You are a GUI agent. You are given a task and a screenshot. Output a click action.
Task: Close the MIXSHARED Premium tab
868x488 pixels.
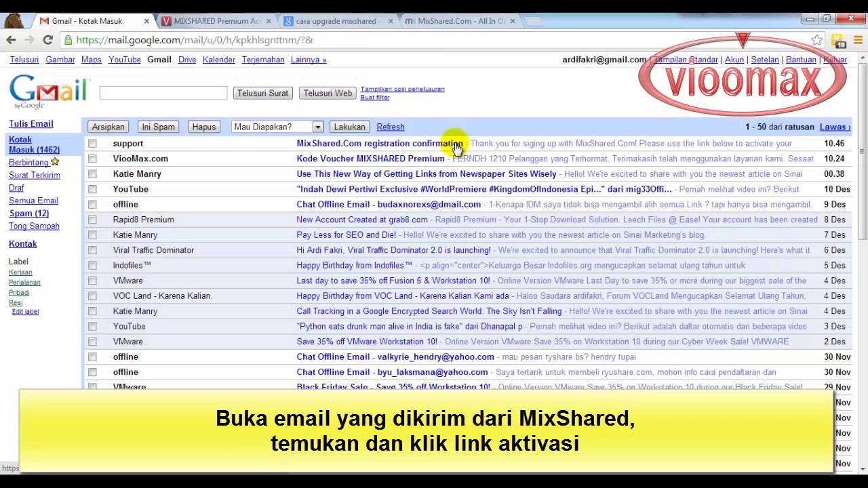point(268,21)
